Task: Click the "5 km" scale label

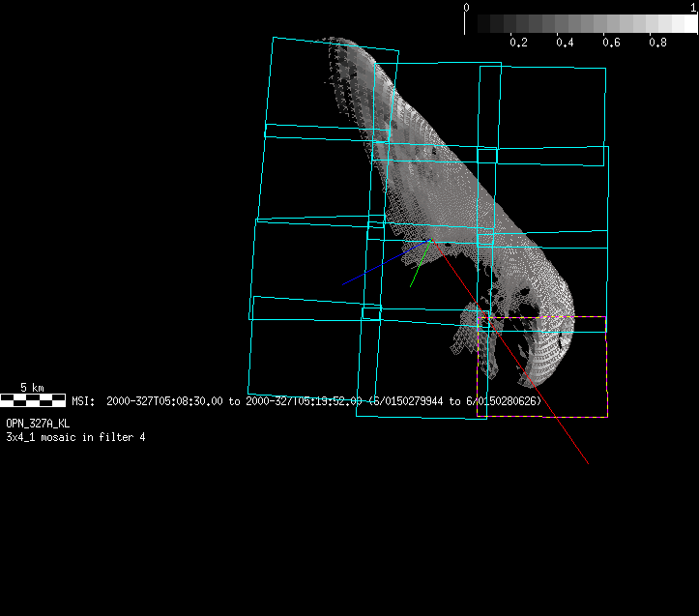Action: (x=32, y=388)
